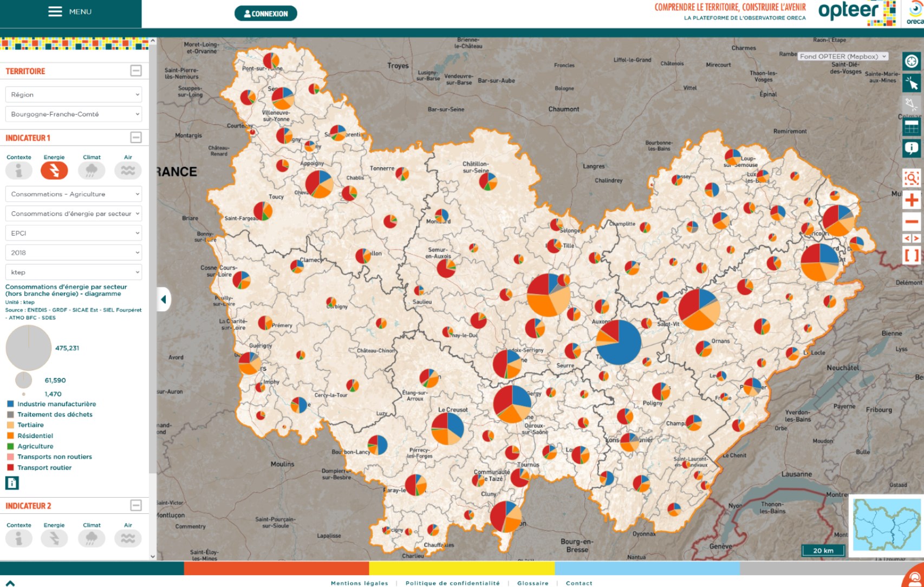The image size is (924, 587).
Task: Zoom out with the minus button
Action: pyautogui.click(x=912, y=221)
